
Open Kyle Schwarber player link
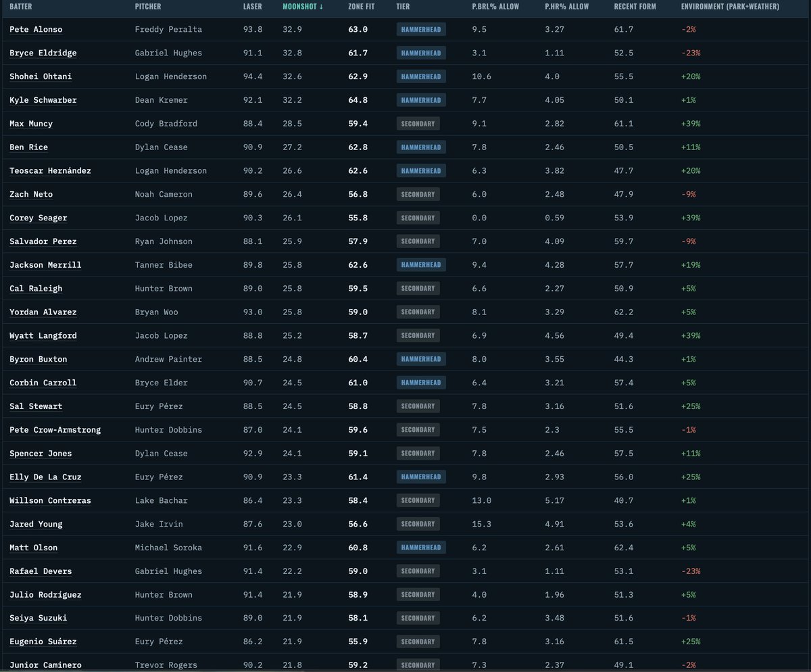coord(43,100)
